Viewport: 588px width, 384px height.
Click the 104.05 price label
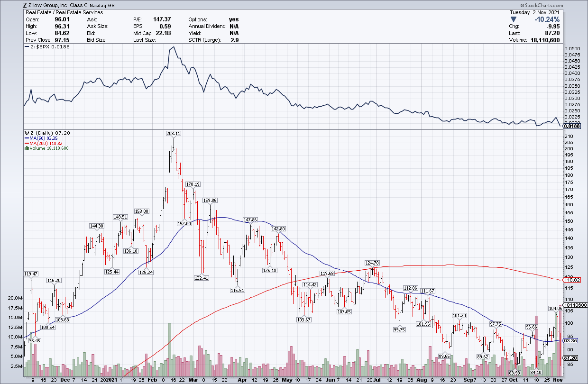pyautogui.click(x=555, y=308)
